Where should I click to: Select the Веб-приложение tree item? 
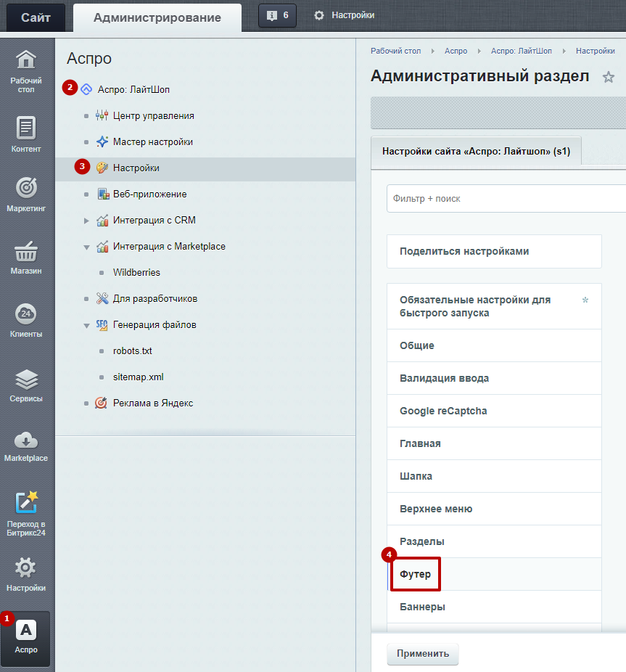coord(149,194)
